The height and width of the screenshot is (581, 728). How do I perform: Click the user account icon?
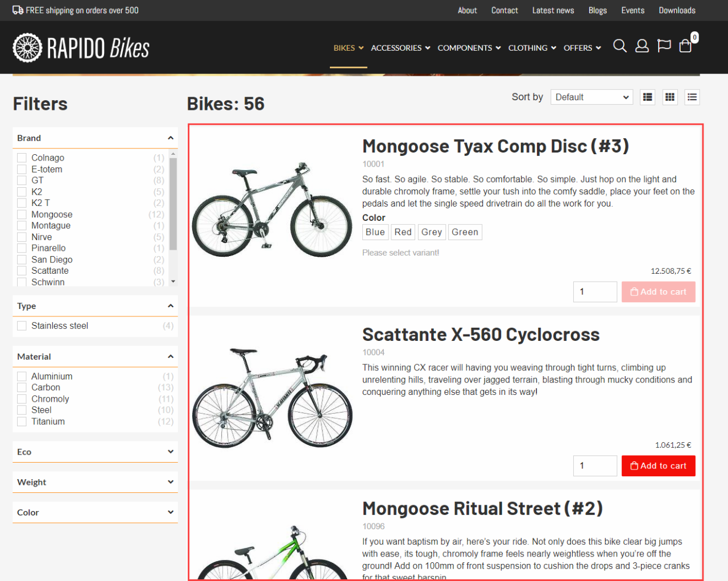coord(642,46)
